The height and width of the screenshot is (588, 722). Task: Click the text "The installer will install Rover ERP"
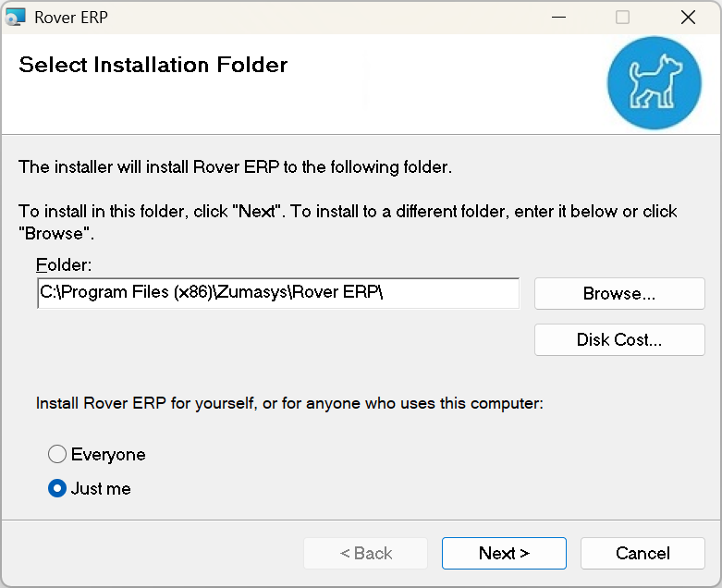pos(149,166)
